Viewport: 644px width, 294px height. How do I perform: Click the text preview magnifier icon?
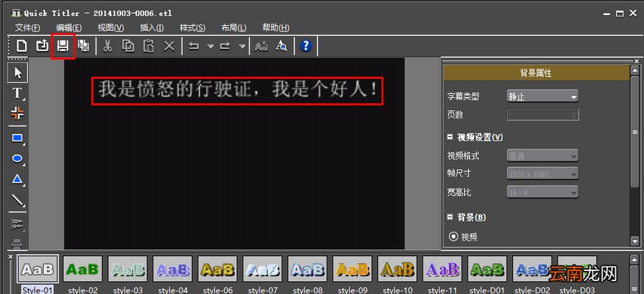tap(282, 46)
